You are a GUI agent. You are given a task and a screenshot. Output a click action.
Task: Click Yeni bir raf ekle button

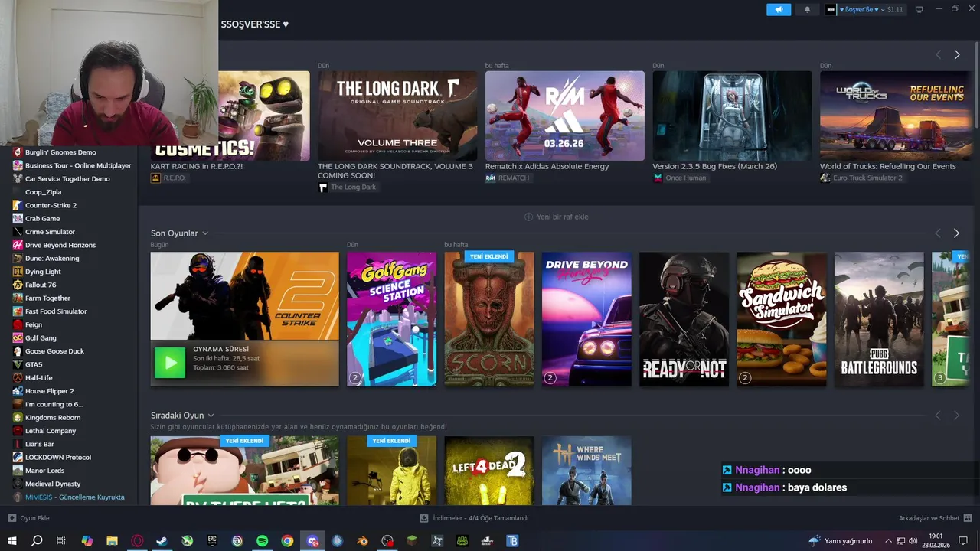(556, 217)
